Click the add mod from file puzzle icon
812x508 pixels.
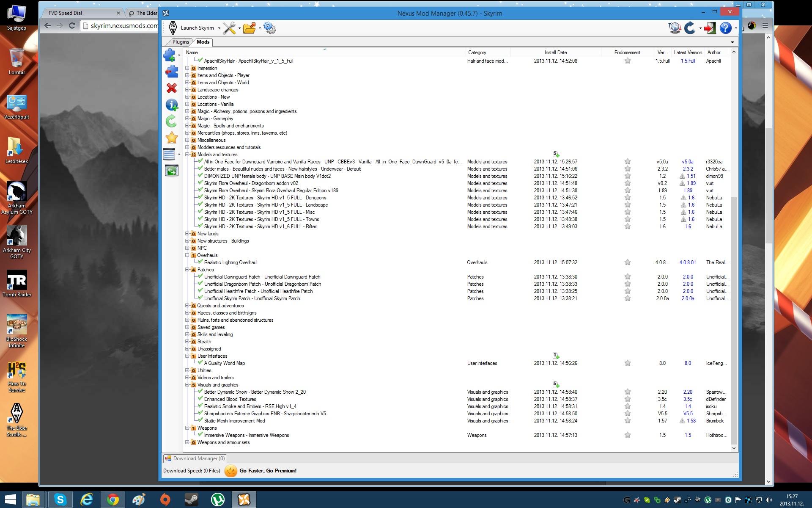(x=170, y=55)
